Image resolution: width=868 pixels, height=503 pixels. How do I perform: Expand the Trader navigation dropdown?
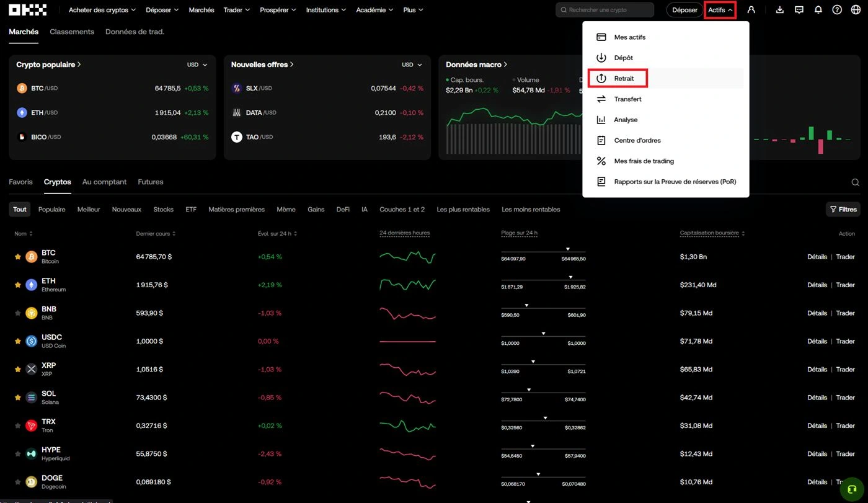coord(237,10)
